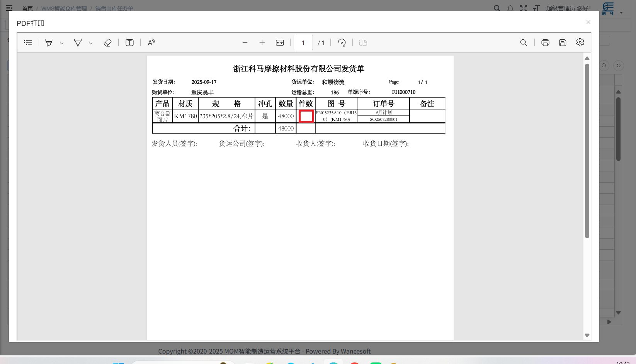
Task: Save the PDF with the disk icon
Action: pos(563,42)
